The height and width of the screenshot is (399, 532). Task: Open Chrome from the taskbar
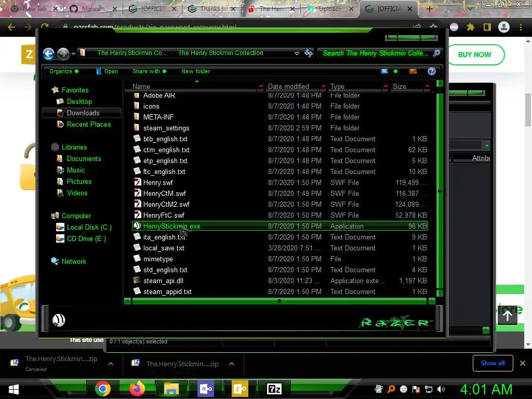[103, 389]
